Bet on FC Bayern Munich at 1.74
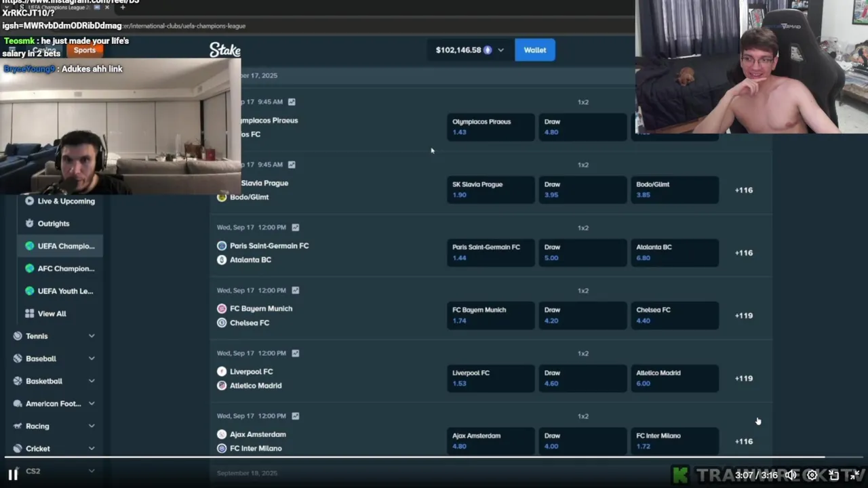The image size is (868, 488). tap(490, 315)
